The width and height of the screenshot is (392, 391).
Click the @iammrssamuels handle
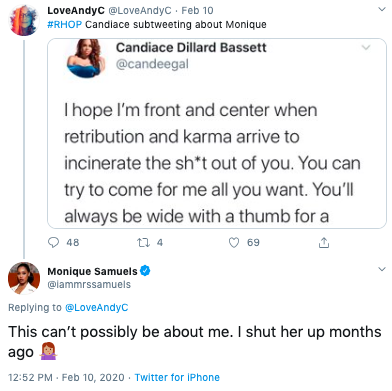(89, 284)
